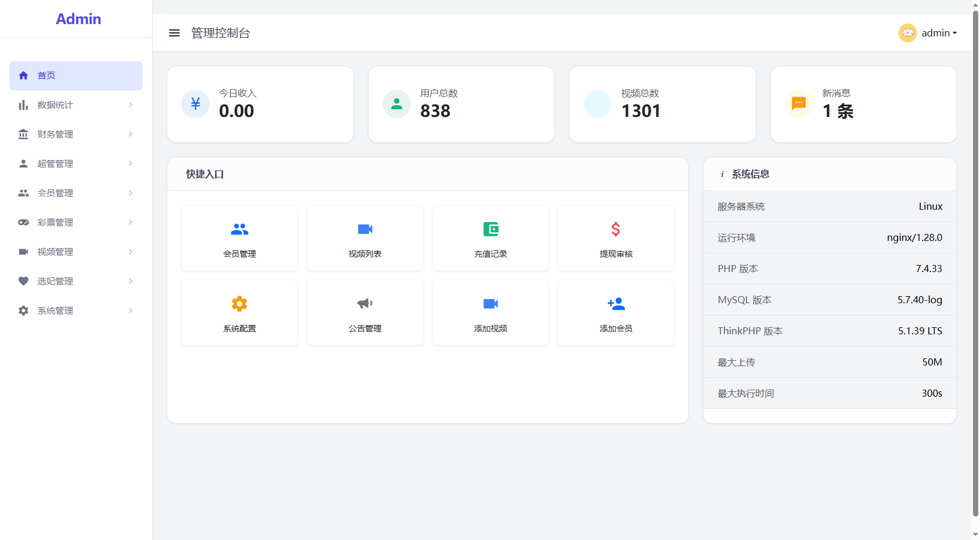
Task: Open the 会员管理 shortcut people icon
Action: 240,229
